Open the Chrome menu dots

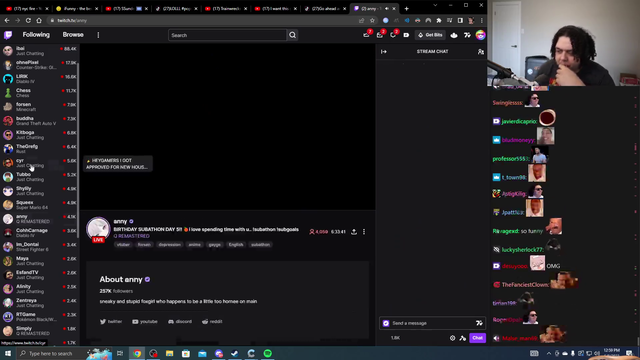482,20
